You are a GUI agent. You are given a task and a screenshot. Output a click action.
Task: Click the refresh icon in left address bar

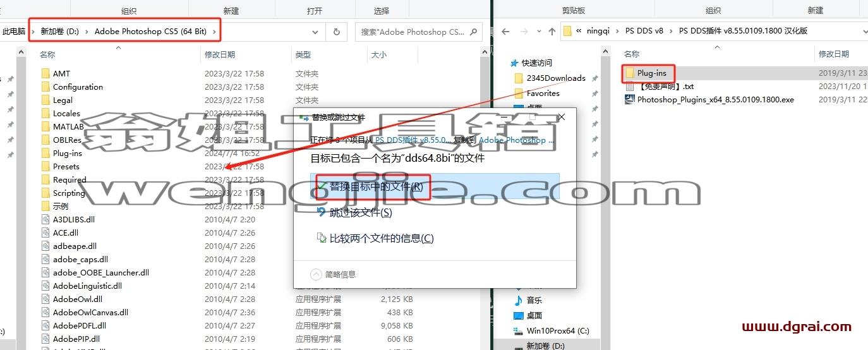click(x=336, y=32)
